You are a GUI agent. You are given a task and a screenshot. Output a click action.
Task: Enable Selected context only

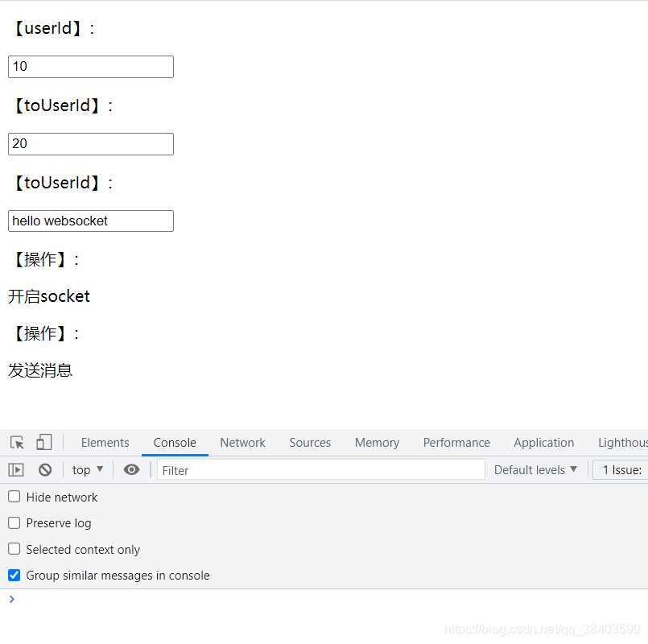14,549
